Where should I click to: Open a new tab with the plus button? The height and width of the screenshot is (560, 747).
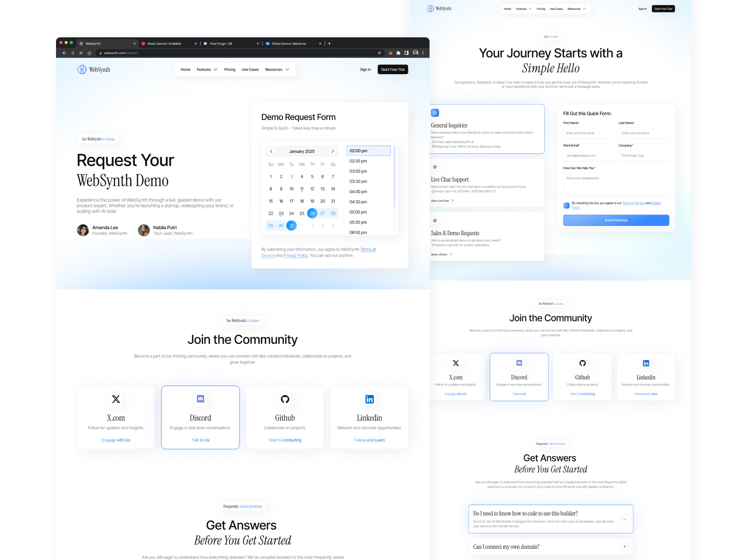point(329,43)
